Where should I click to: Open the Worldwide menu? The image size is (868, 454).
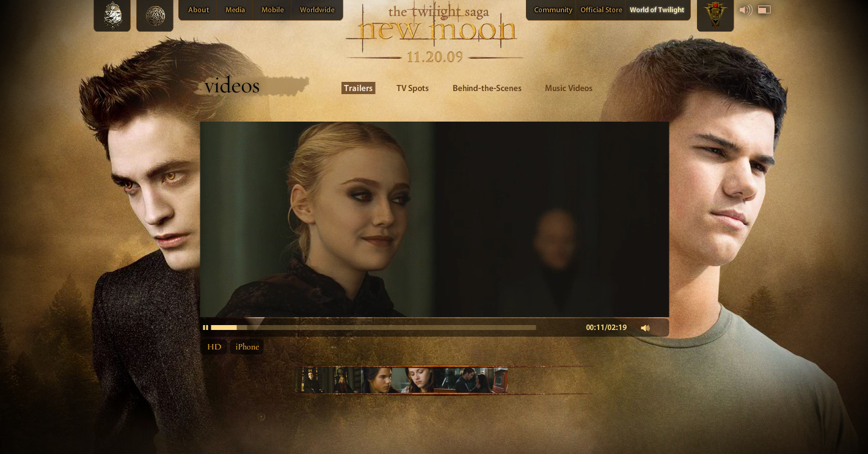[x=317, y=10]
